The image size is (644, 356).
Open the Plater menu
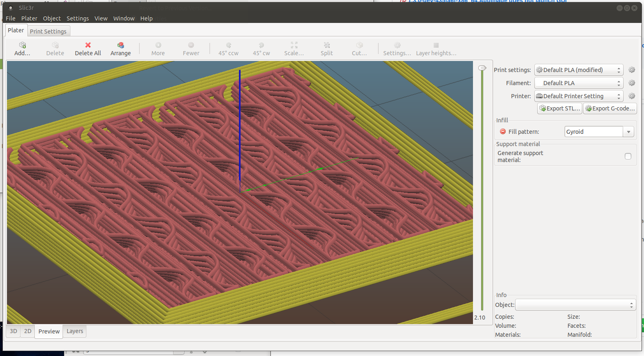[x=29, y=18]
